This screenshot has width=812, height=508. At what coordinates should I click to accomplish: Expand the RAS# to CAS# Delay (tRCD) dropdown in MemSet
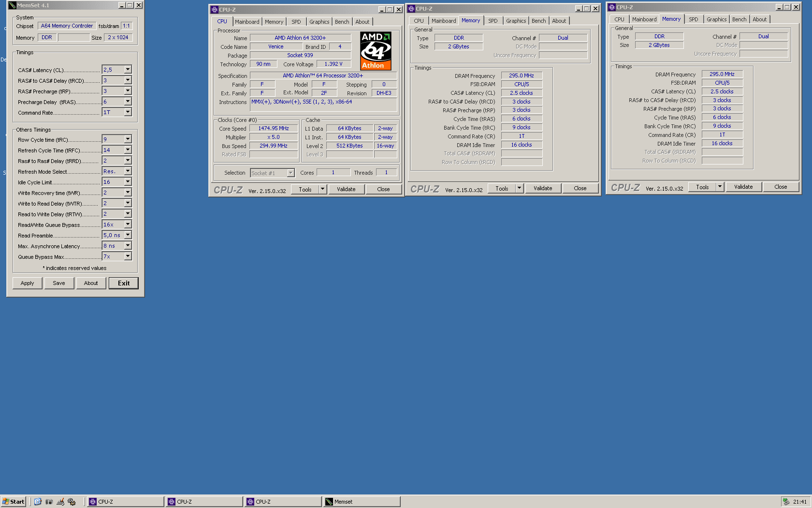[128, 80]
